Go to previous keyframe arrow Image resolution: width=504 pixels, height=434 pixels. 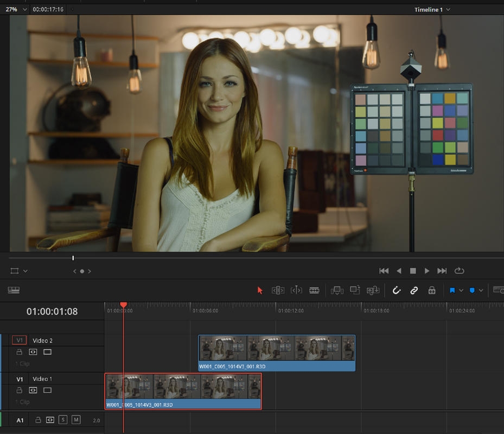(75, 271)
